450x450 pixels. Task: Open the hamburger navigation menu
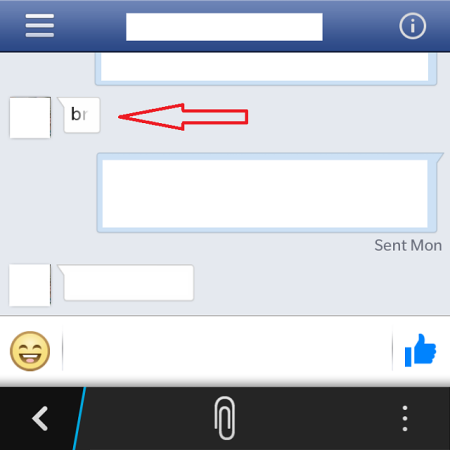click(x=40, y=26)
